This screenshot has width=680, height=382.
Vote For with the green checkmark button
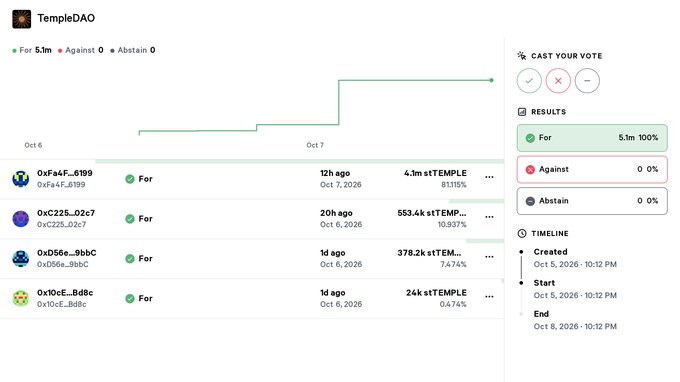click(529, 81)
